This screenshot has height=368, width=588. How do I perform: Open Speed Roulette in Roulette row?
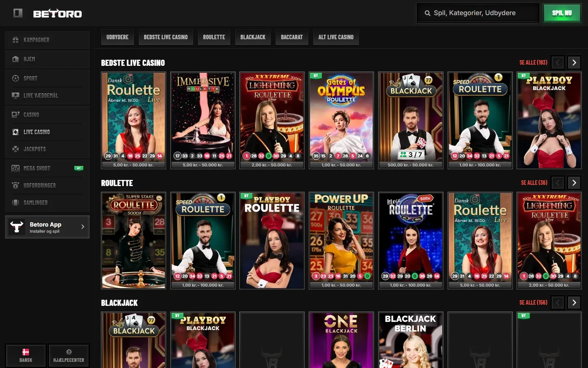pos(203,241)
